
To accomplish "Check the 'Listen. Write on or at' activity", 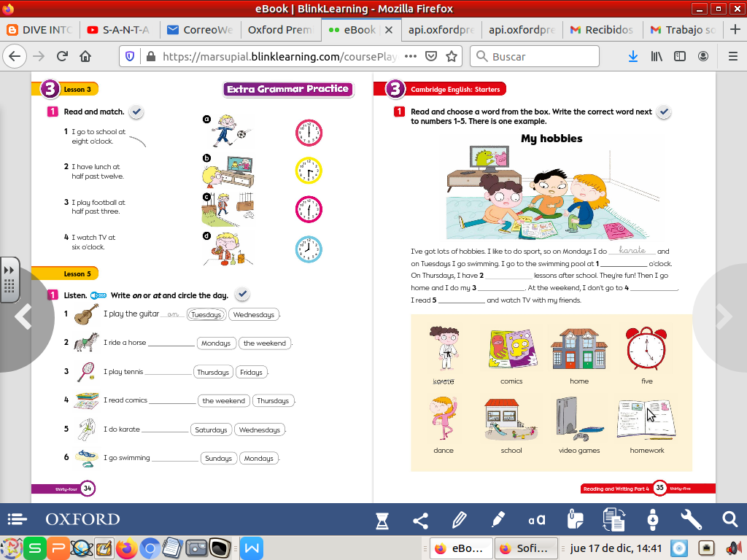I will click(241, 294).
